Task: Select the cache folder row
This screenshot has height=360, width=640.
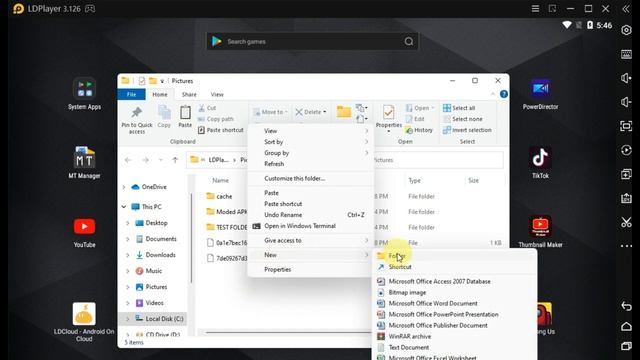Action: click(x=224, y=196)
